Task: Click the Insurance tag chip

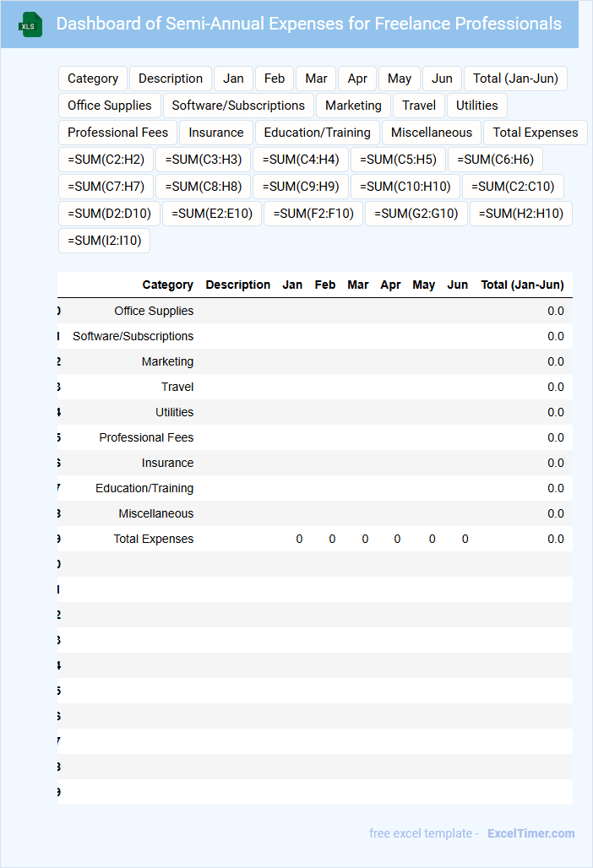Action: coord(216,133)
